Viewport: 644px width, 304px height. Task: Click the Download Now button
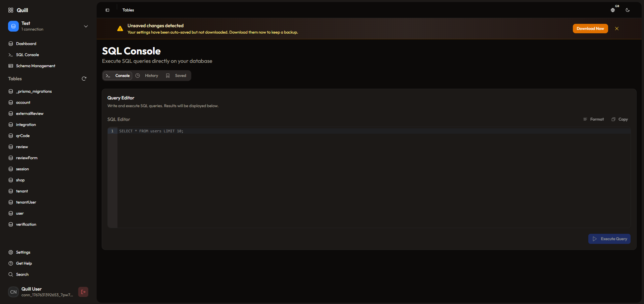click(590, 29)
